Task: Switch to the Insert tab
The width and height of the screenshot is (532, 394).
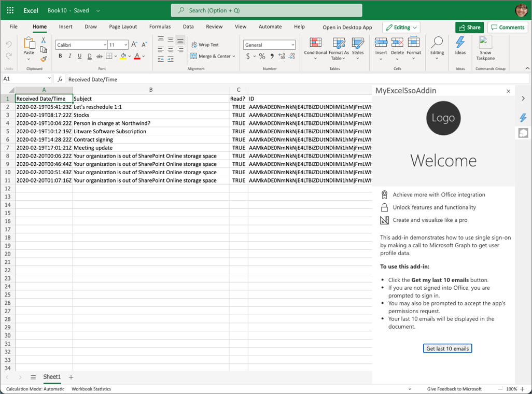Action: [x=65, y=26]
